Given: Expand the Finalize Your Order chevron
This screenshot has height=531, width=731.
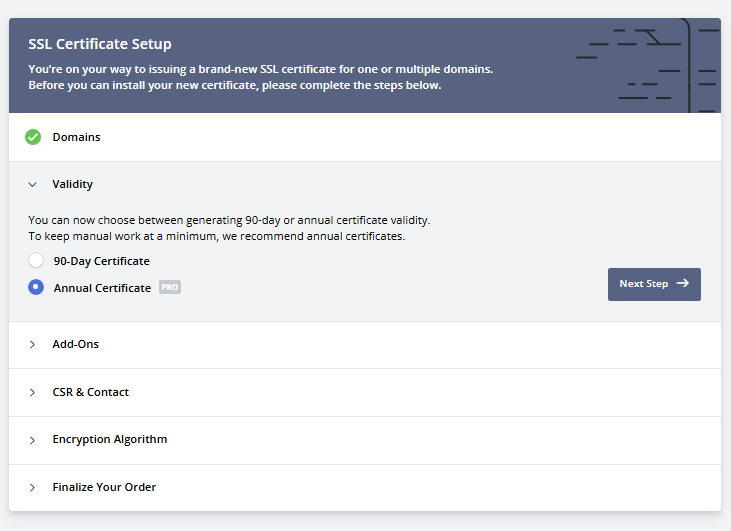Looking at the screenshot, I should (32, 488).
